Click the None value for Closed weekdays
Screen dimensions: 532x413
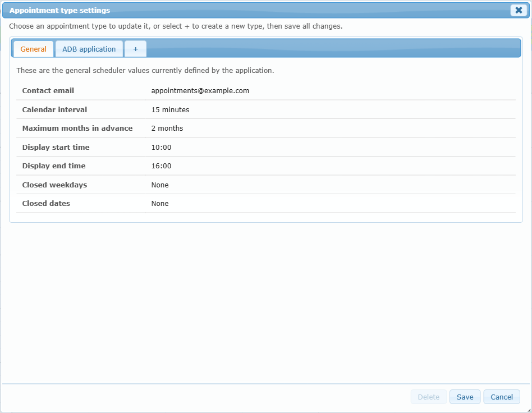(x=160, y=185)
